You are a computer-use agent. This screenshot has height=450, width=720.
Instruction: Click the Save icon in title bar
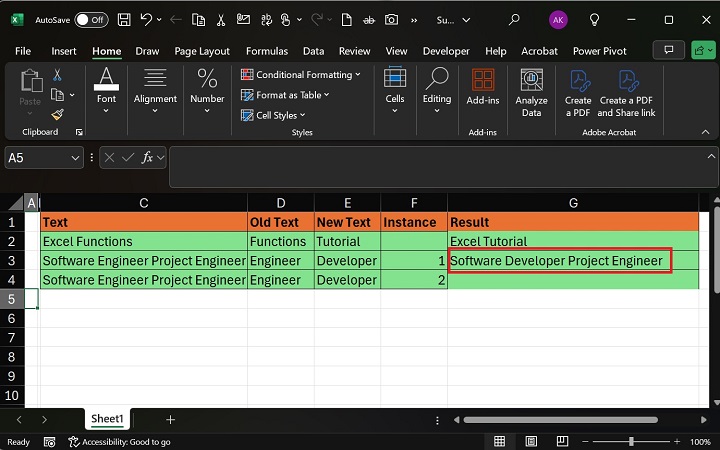123,19
